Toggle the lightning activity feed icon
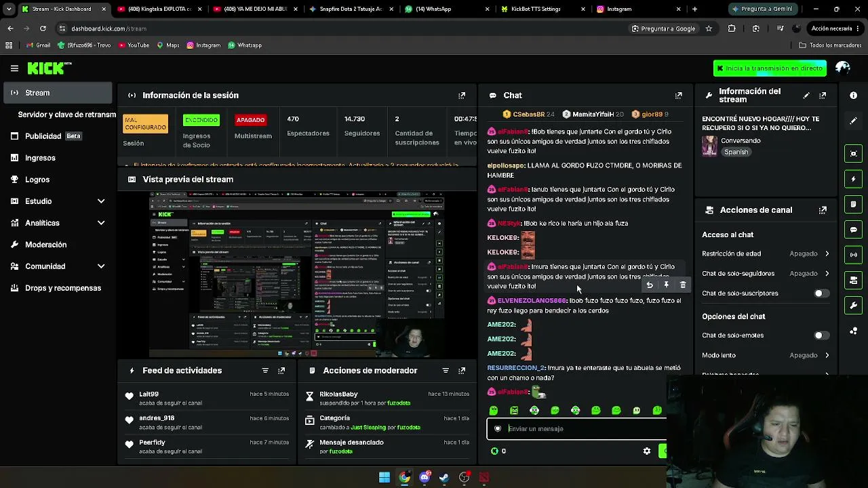The image size is (868, 488). [x=854, y=179]
